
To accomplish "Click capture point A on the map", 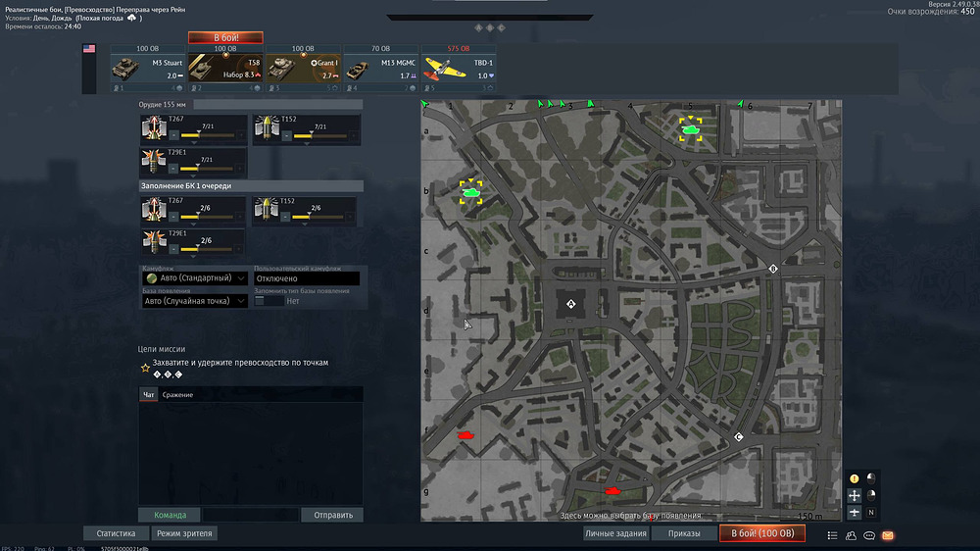I will [x=570, y=305].
